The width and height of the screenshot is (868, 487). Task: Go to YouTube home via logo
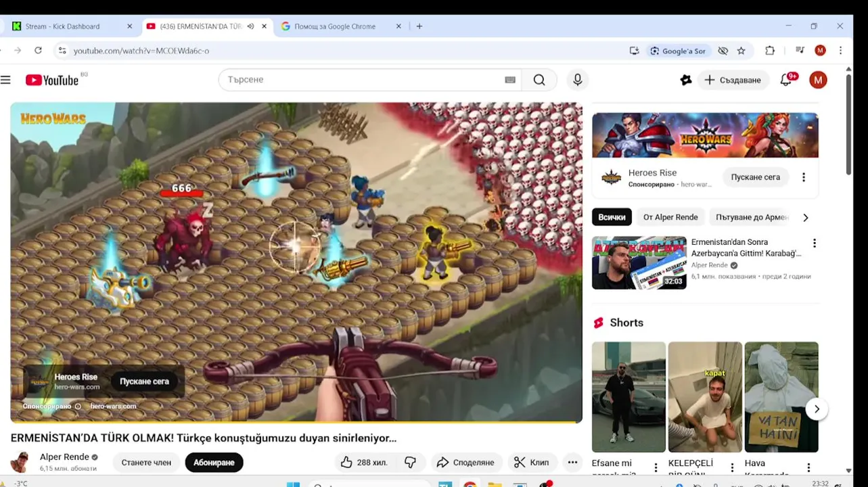[x=52, y=80]
